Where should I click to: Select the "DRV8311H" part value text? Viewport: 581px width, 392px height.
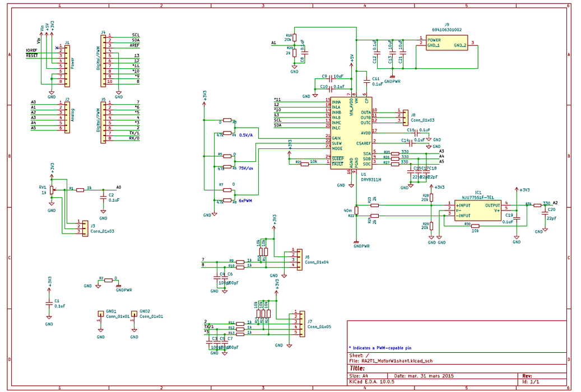[371, 179]
